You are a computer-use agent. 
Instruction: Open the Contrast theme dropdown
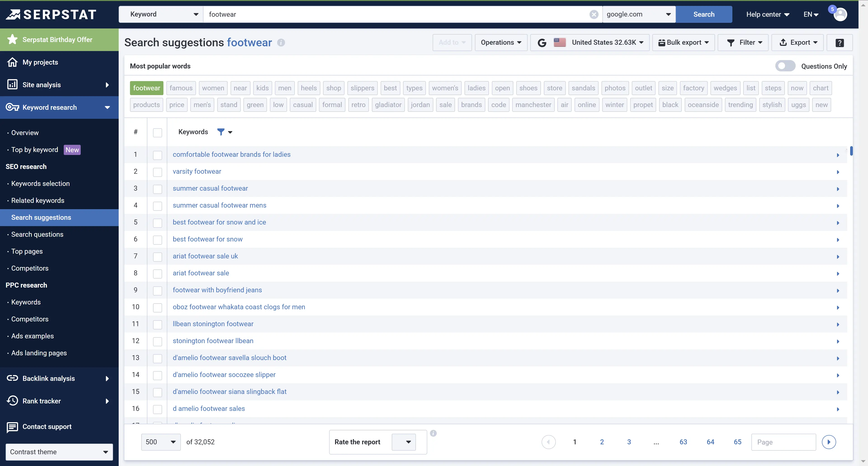[59, 452]
